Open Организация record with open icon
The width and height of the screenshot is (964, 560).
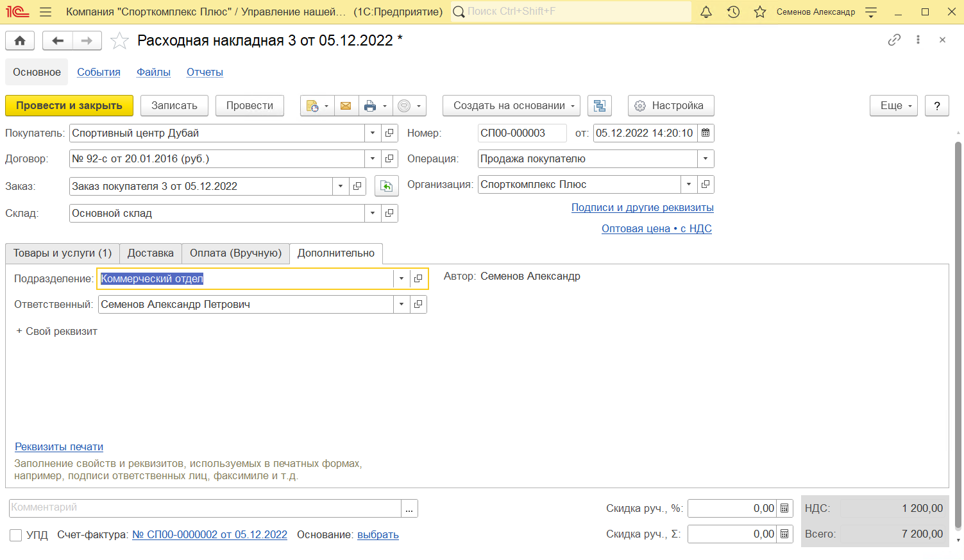pos(706,184)
